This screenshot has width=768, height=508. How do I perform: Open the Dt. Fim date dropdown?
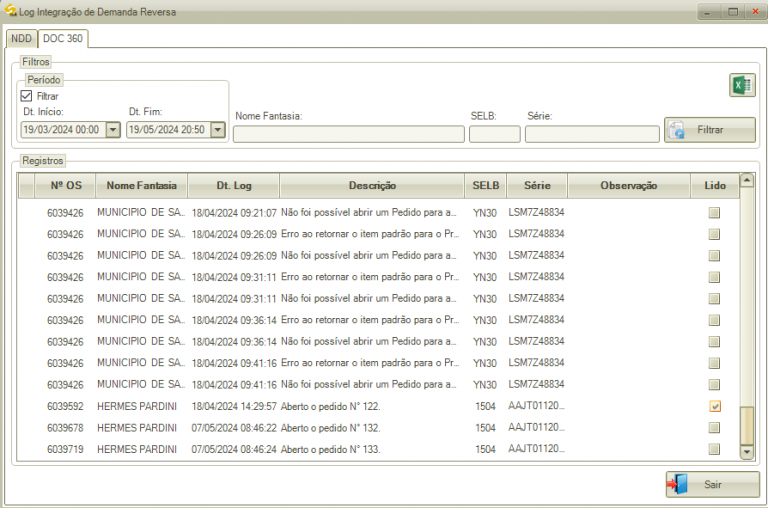(217, 129)
